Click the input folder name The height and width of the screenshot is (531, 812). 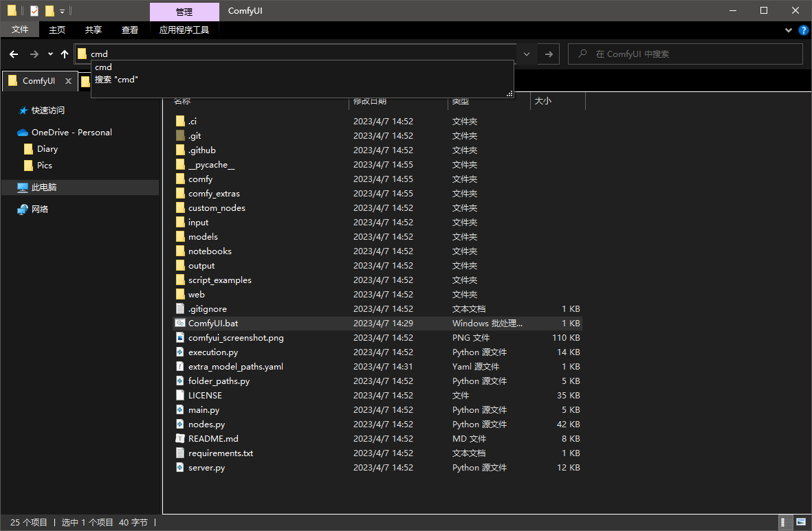(x=198, y=223)
